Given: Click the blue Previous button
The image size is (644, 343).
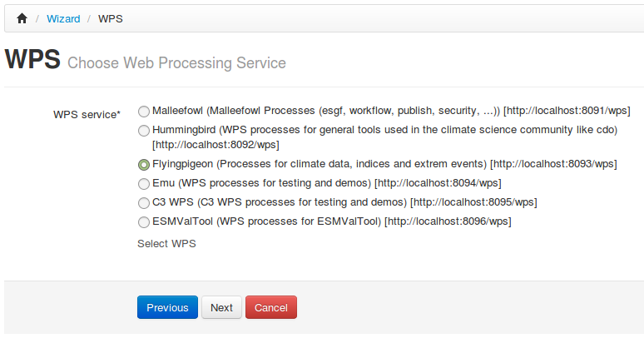Looking at the screenshot, I should (x=167, y=307).
